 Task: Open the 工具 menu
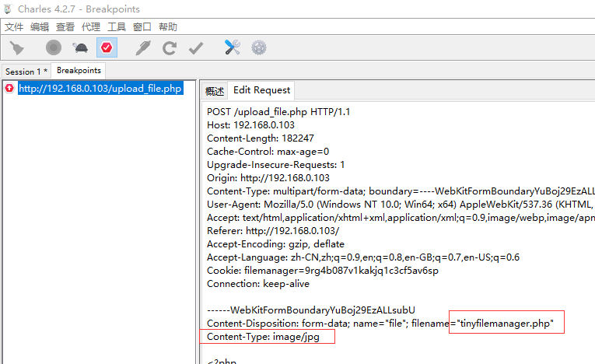pos(117,27)
